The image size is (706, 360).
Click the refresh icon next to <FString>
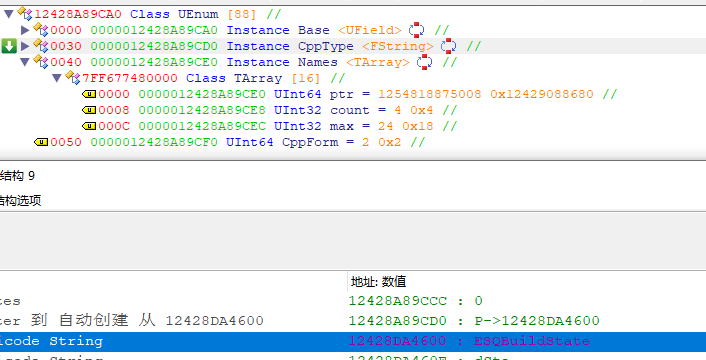[448, 46]
